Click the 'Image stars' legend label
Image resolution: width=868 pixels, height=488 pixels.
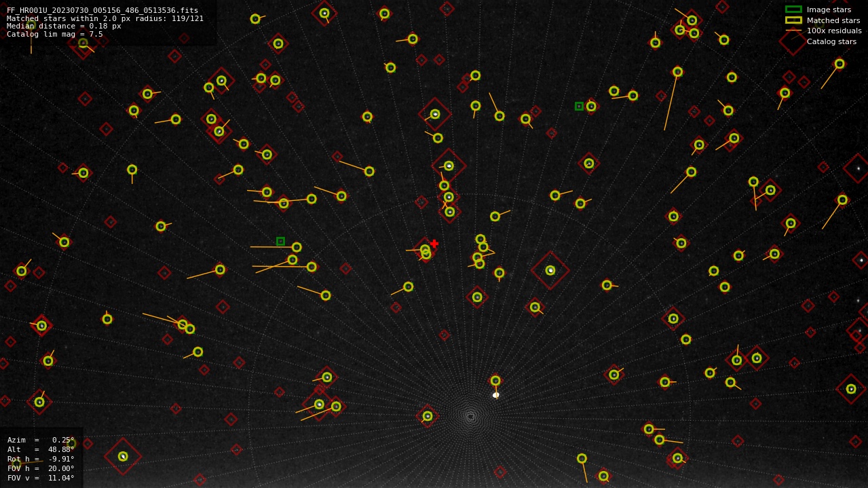[x=829, y=10]
